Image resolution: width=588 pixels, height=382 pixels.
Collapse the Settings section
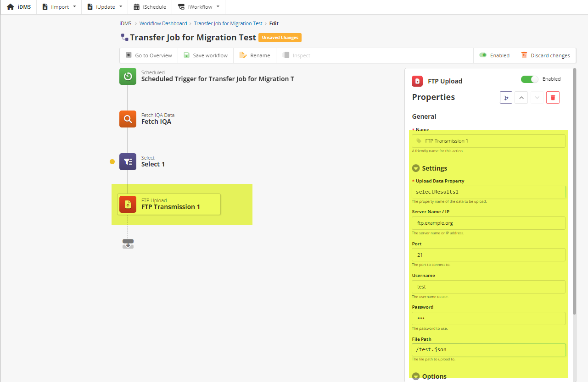point(416,168)
